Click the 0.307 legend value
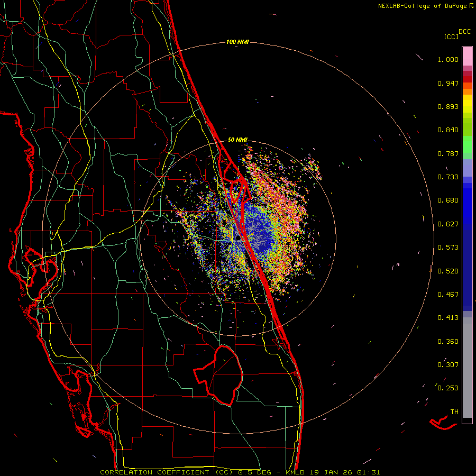The image size is (476, 476). pos(448,365)
